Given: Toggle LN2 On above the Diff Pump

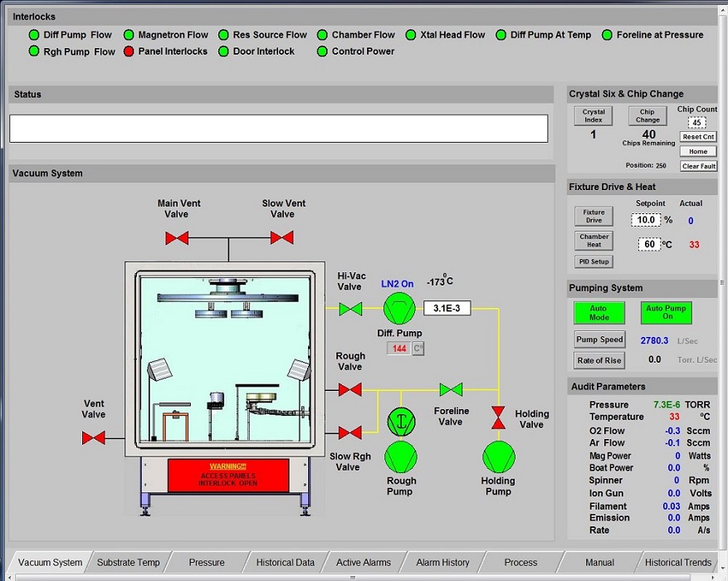Looking at the screenshot, I should click(x=397, y=283).
